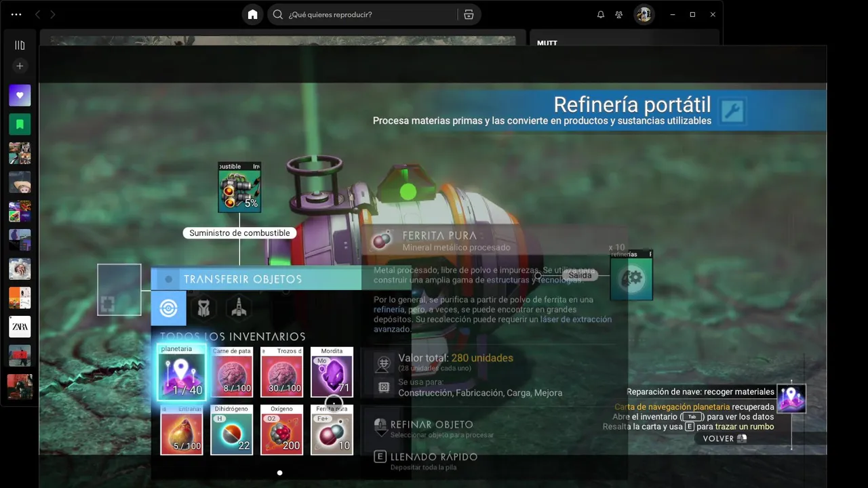Click the Salida output label
The width and height of the screenshot is (868, 488).
pos(580,275)
